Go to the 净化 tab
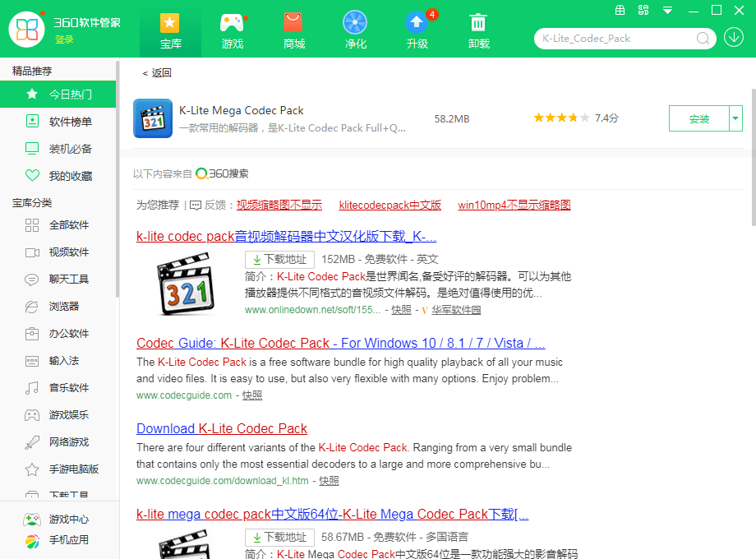Image resolution: width=756 pixels, height=559 pixels. [355, 31]
